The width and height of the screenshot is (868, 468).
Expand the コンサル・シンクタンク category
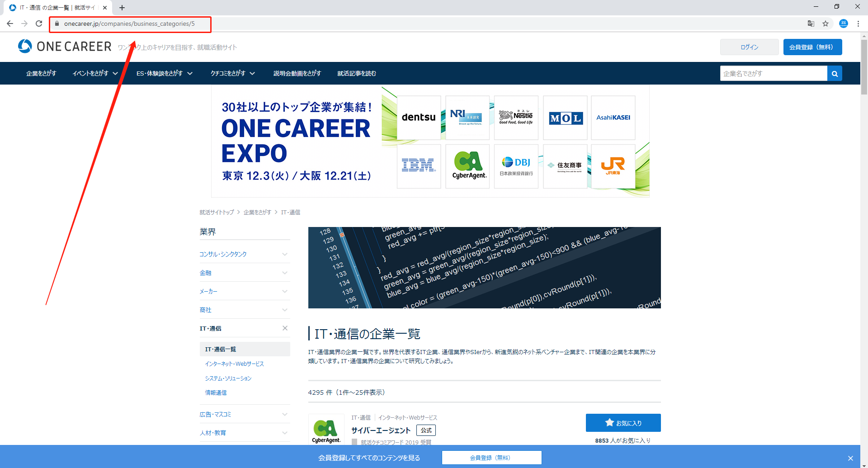(244, 254)
